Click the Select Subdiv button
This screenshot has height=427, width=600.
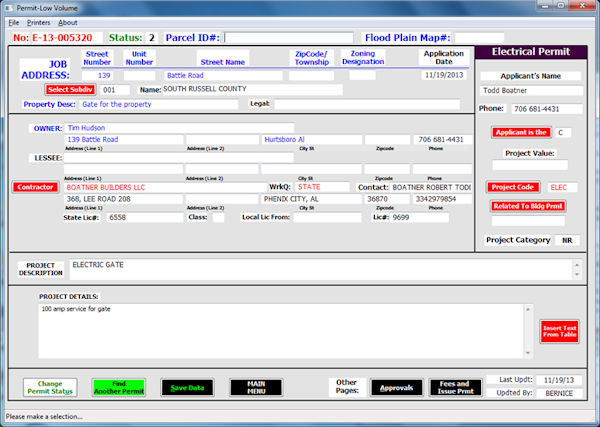pos(70,90)
